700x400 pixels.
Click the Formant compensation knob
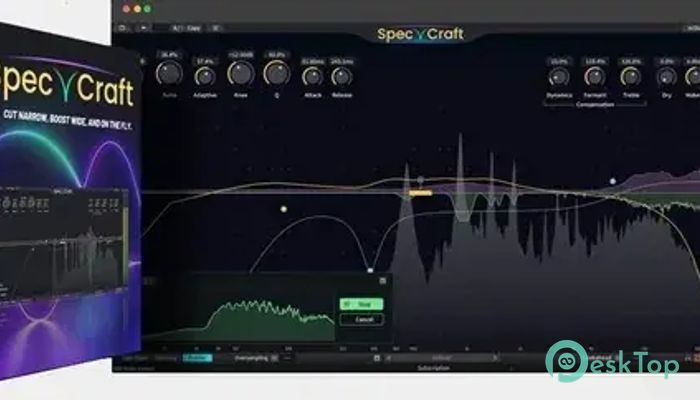point(595,76)
